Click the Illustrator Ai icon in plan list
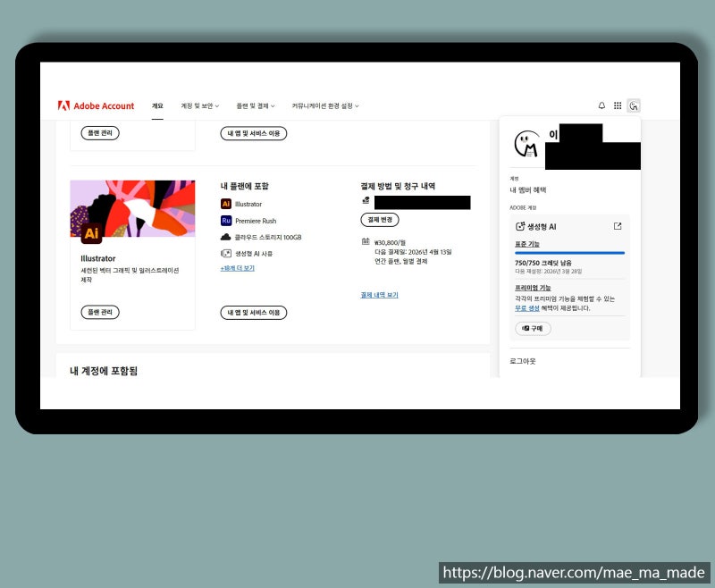Screen dimensions: 715x588 pyautogui.click(x=226, y=204)
